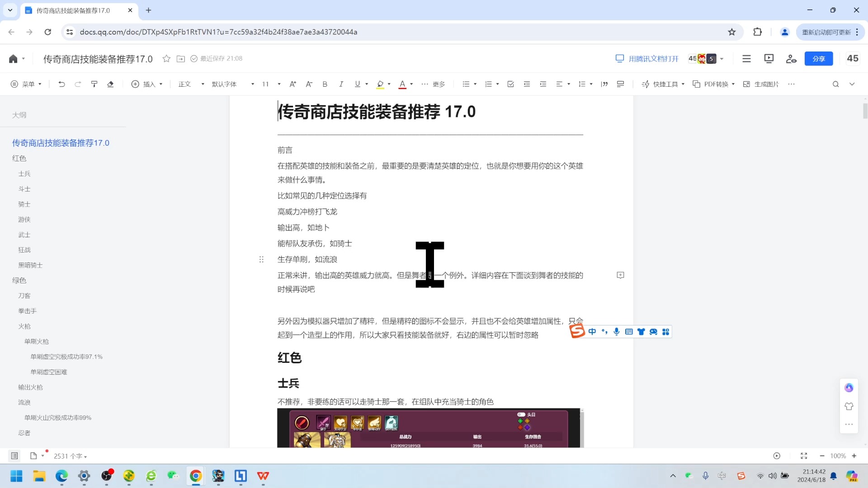The image size is (868, 488).
Task: Apply red font color
Action: (x=402, y=84)
